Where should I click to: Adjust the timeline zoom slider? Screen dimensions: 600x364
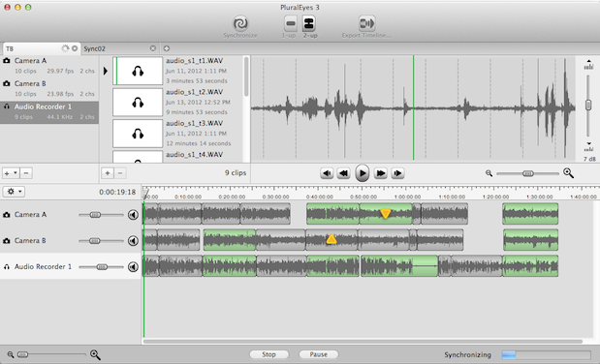[23, 354]
